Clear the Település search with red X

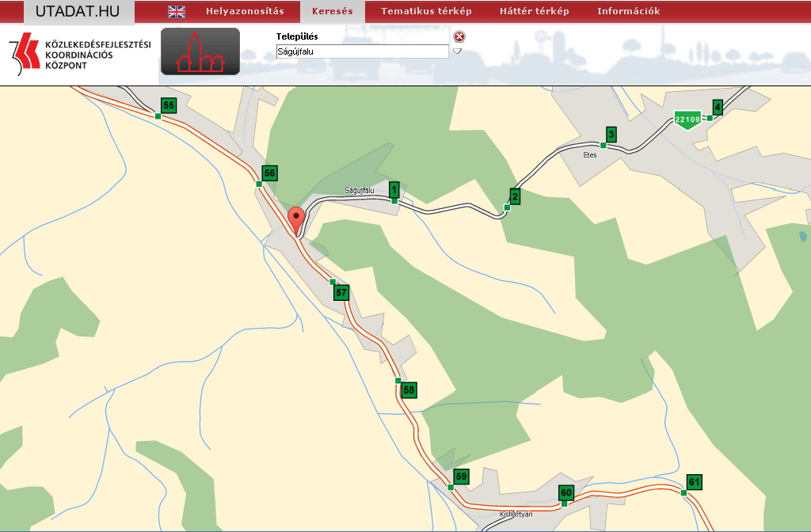click(x=459, y=36)
